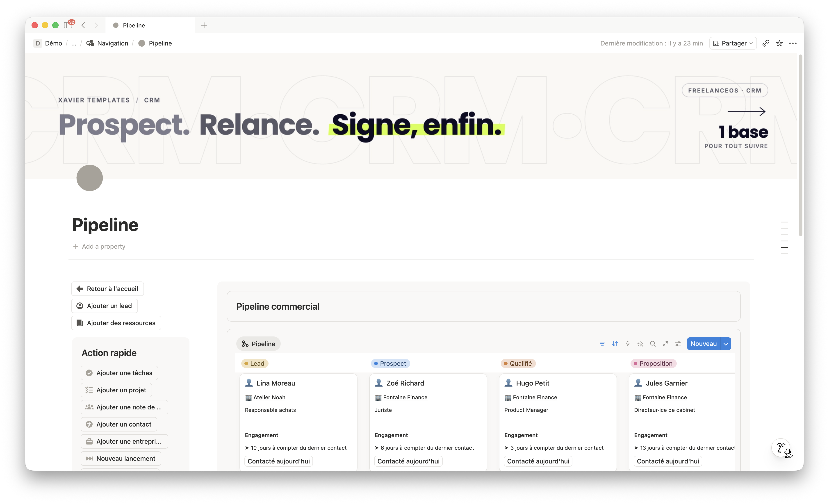The width and height of the screenshot is (829, 504).
Task: Click Ajouter un contact quick action
Action: tap(119, 424)
